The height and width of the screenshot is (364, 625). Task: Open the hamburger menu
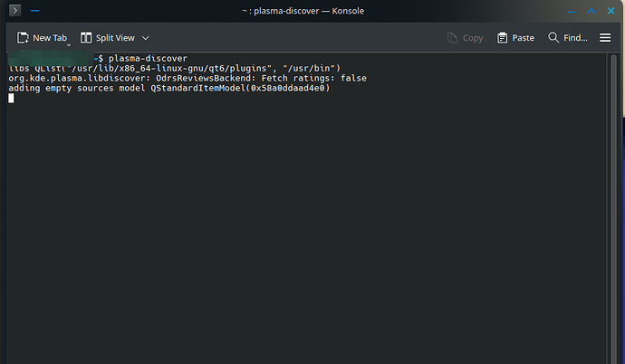tap(605, 38)
